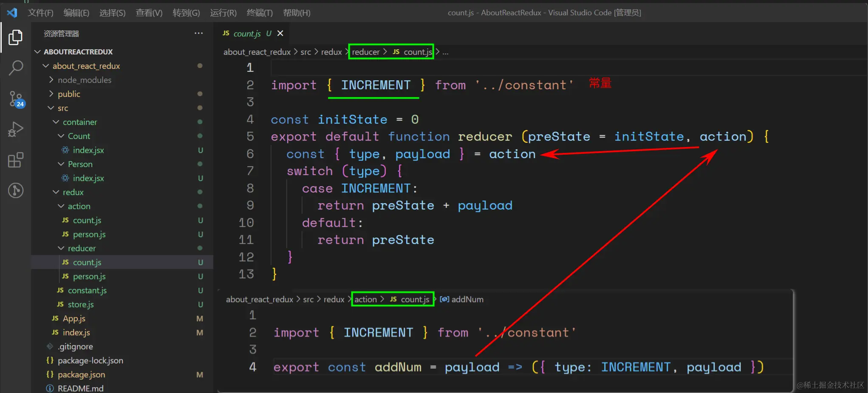Open the circular git branch icon view
Image resolution: width=868 pixels, height=393 pixels.
(16, 190)
